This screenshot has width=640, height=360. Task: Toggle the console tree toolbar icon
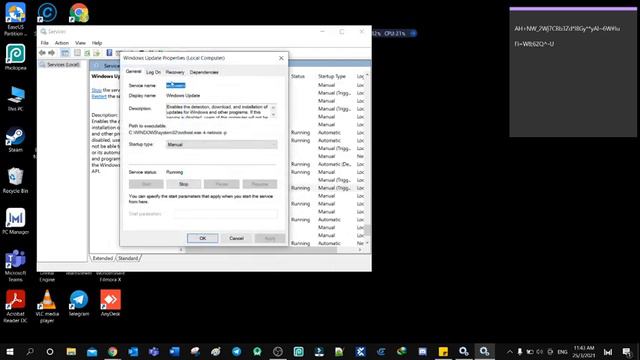pos(65,53)
